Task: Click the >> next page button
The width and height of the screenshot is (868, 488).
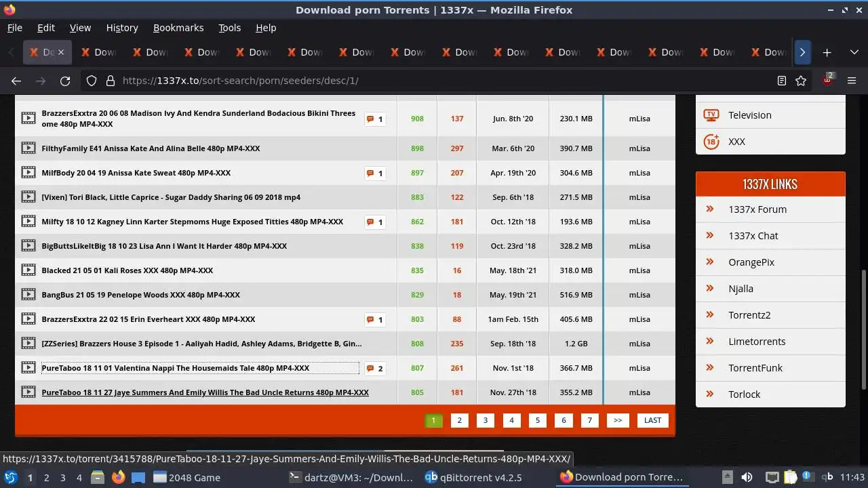Action: (618, 420)
